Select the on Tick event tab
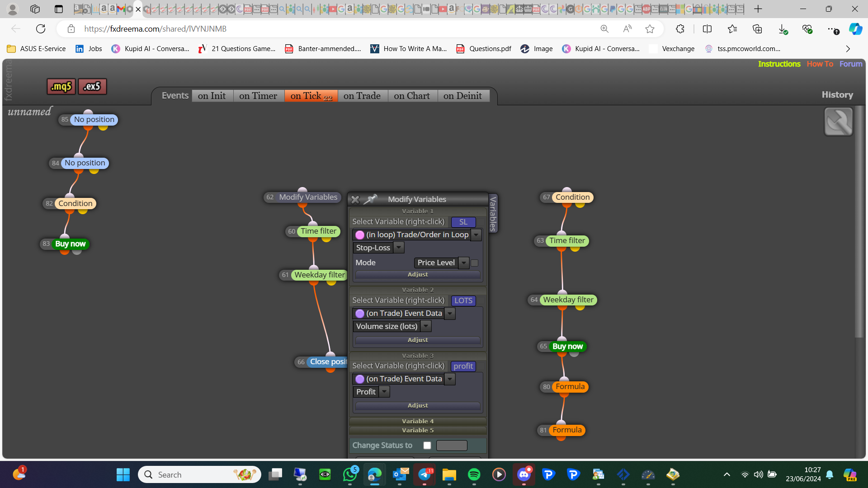 [311, 96]
